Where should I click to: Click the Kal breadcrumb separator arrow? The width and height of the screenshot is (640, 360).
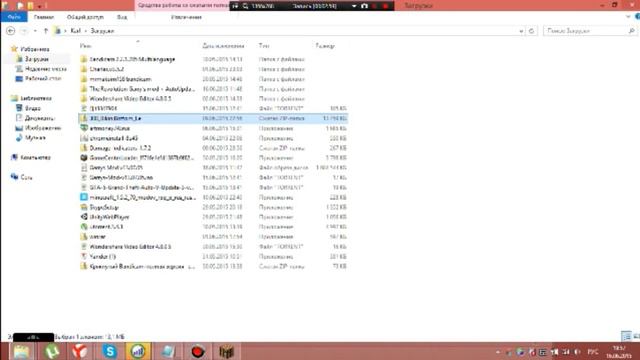pyautogui.click(x=86, y=31)
